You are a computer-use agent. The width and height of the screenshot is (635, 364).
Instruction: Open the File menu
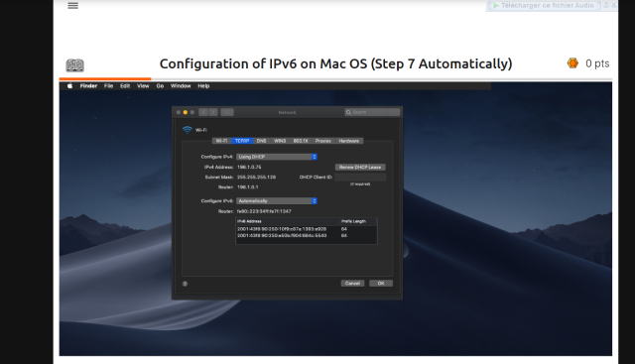pos(108,86)
